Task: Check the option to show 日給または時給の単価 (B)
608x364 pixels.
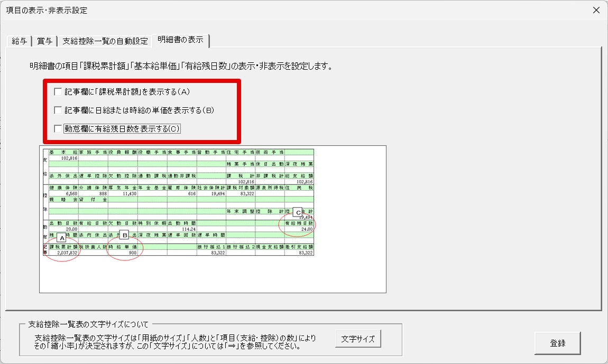Action: point(58,110)
